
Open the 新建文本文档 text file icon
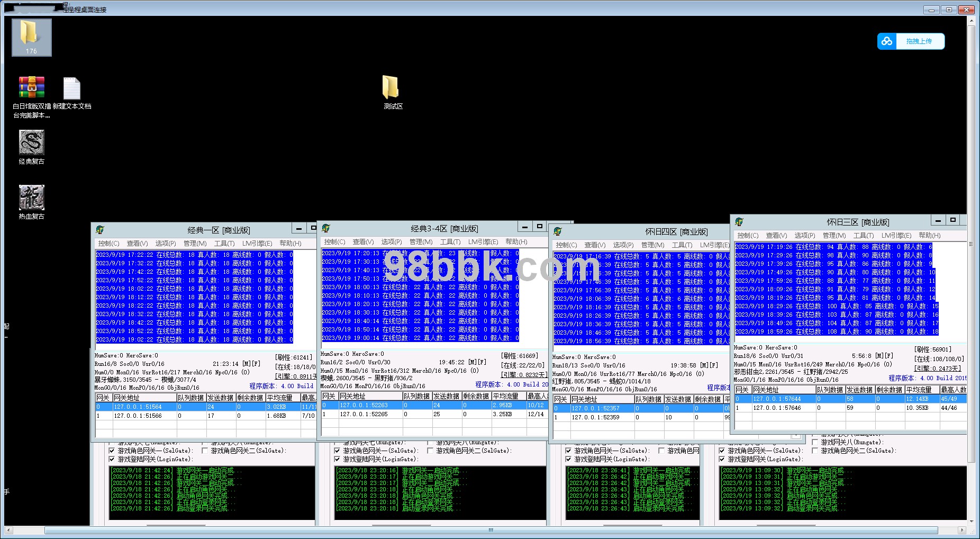click(x=71, y=88)
